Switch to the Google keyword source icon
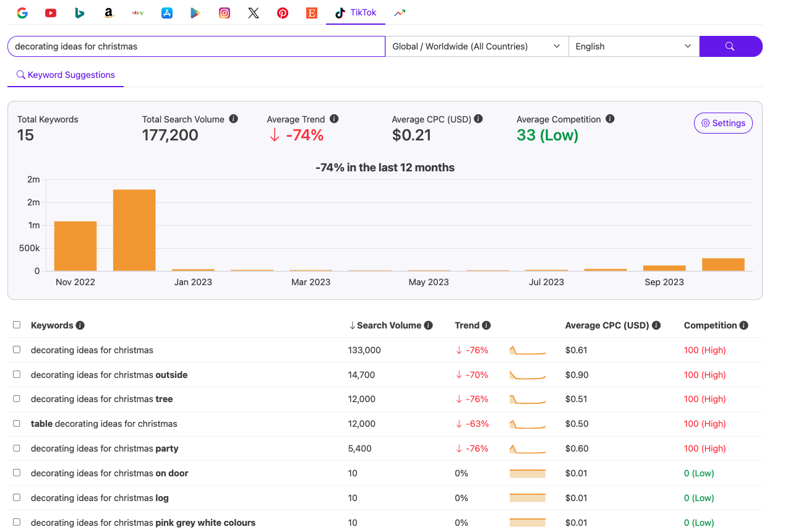This screenshot has width=806, height=532. click(22, 12)
